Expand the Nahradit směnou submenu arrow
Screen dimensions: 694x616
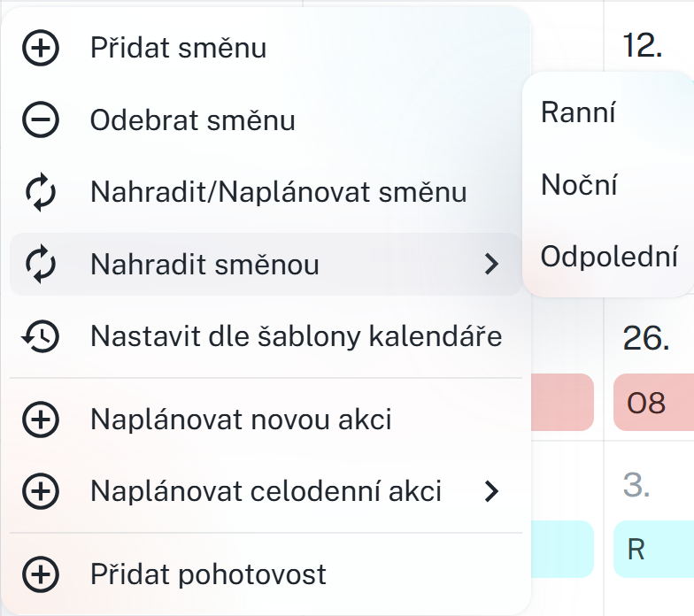click(492, 264)
